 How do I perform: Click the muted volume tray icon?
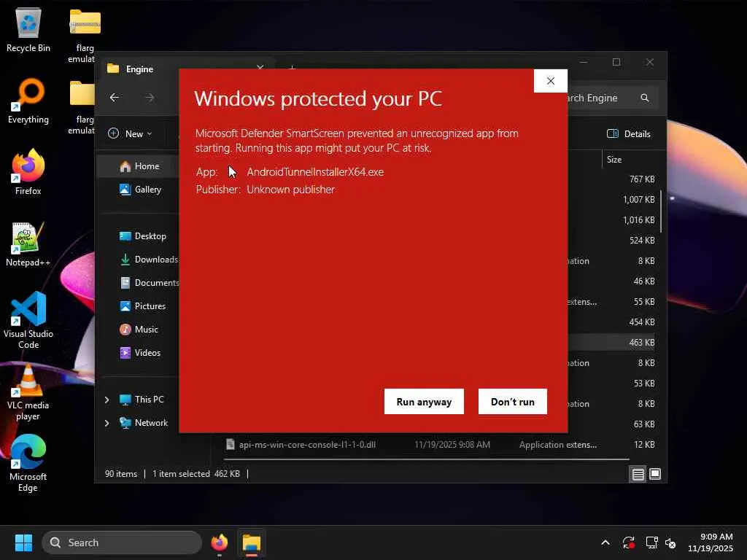point(670,542)
